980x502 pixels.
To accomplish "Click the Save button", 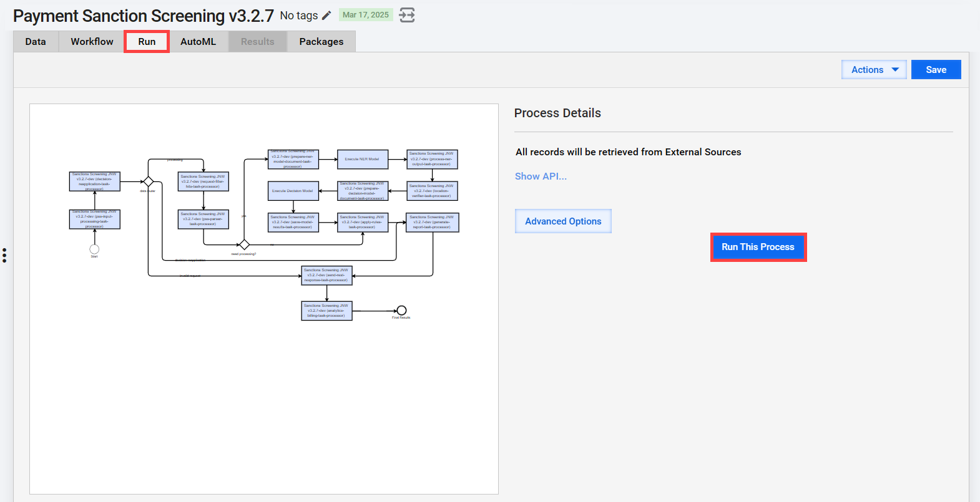I will tap(936, 70).
